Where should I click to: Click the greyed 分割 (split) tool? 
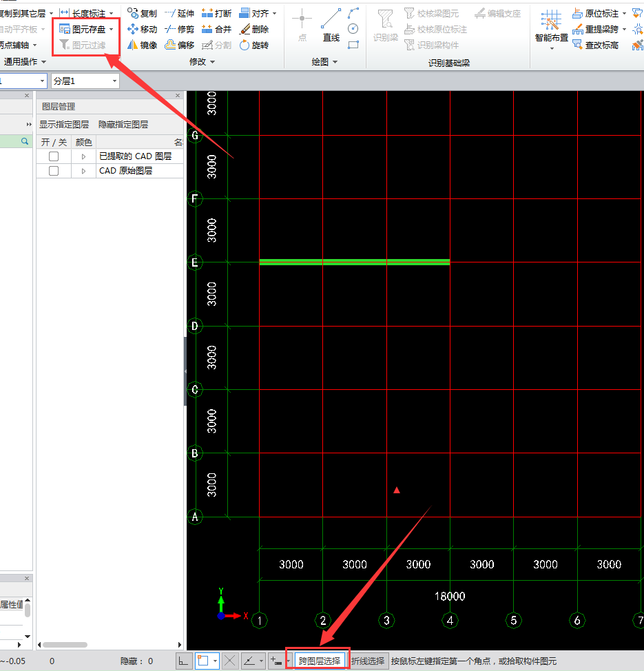(216, 45)
